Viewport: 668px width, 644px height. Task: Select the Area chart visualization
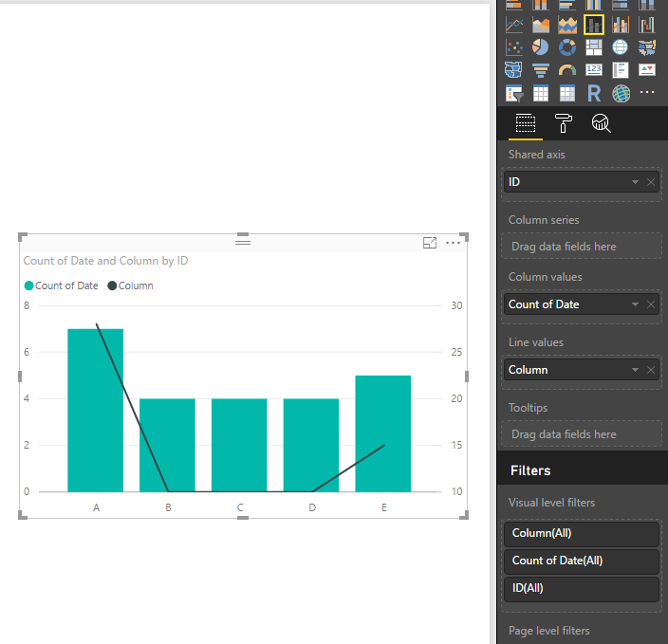[x=541, y=25]
